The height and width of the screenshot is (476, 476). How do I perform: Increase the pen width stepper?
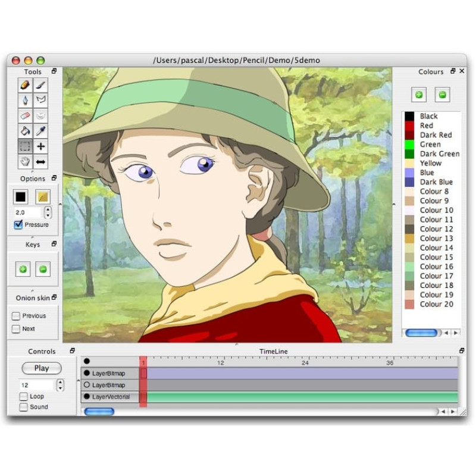click(x=48, y=209)
